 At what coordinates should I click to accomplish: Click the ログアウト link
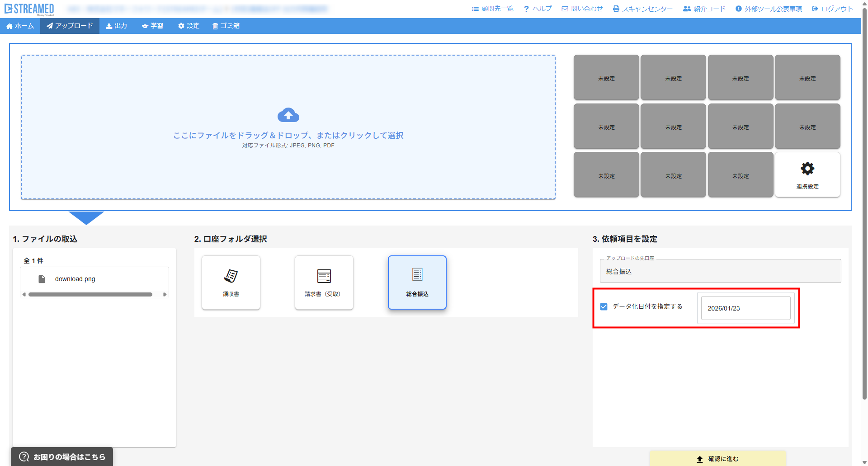832,9
